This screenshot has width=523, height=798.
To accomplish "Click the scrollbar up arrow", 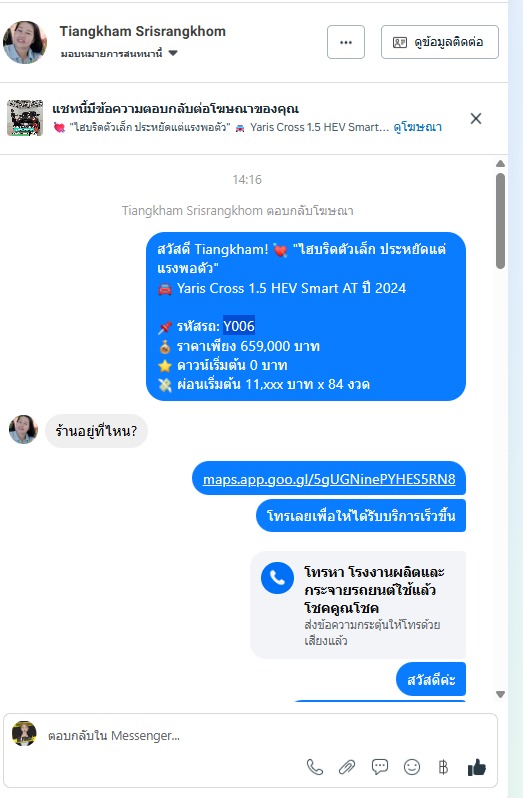I will [x=500, y=164].
